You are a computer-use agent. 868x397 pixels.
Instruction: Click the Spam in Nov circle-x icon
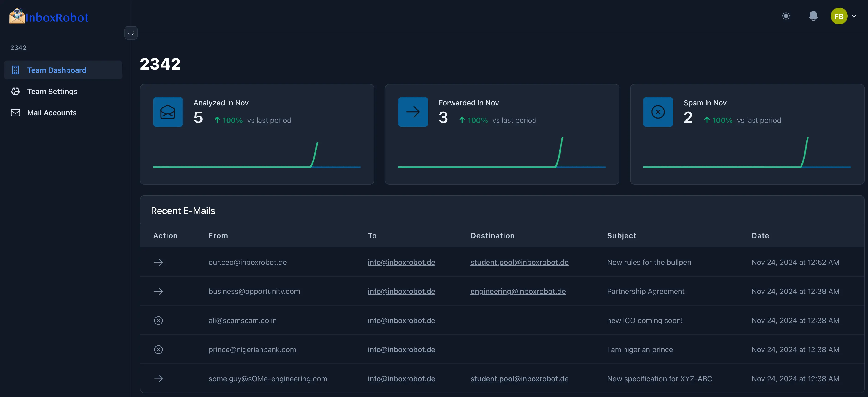click(x=658, y=112)
